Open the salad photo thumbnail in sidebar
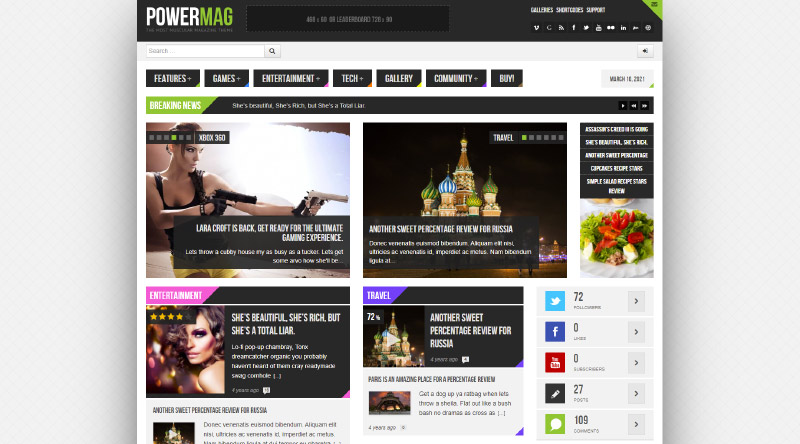This screenshot has height=444, width=800. pyautogui.click(x=616, y=238)
